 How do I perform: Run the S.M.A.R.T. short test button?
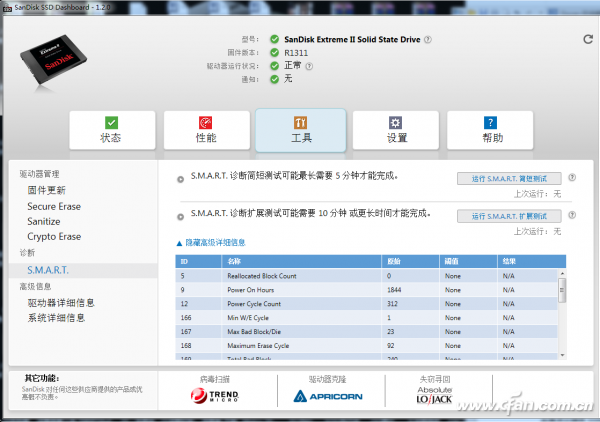(x=509, y=179)
